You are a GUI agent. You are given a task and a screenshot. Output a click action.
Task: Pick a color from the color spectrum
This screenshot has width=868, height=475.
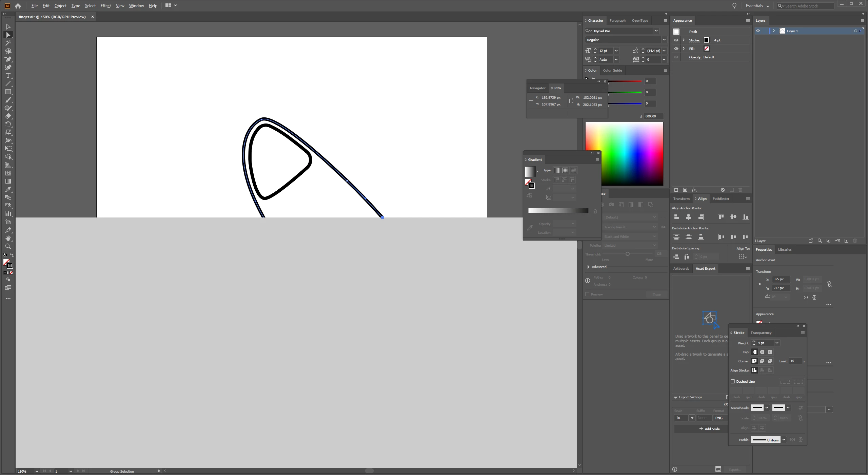pyautogui.click(x=624, y=154)
